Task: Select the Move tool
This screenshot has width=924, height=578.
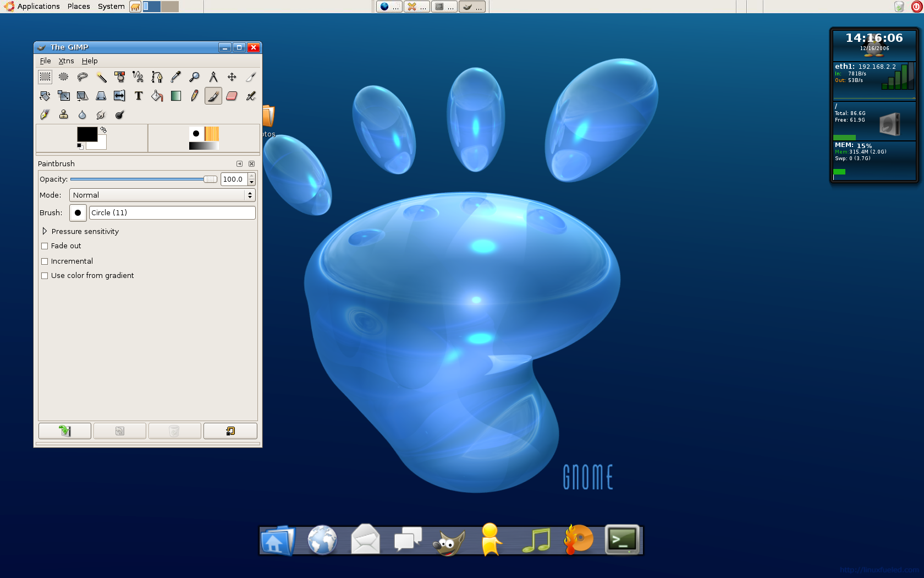Action: pyautogui.click(x=232, y=77)
